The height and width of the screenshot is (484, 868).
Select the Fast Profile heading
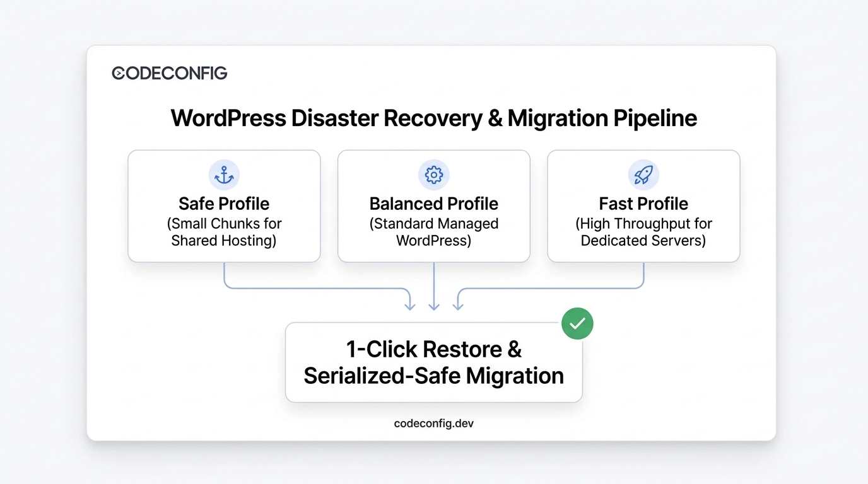pos(643,204)
